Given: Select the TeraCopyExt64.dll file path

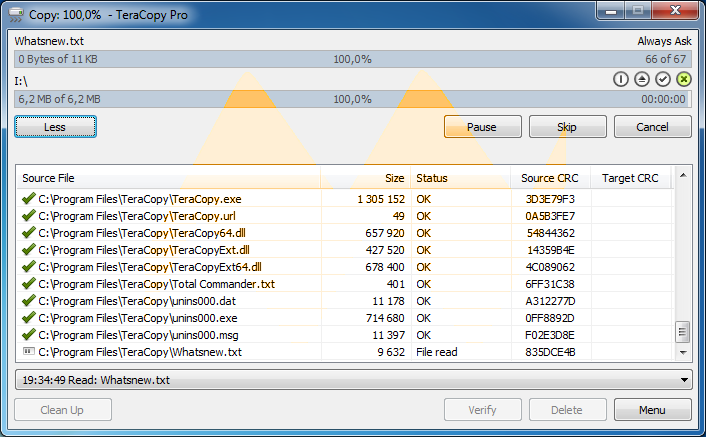Looking at the screenshot, I should pos(150,267).
